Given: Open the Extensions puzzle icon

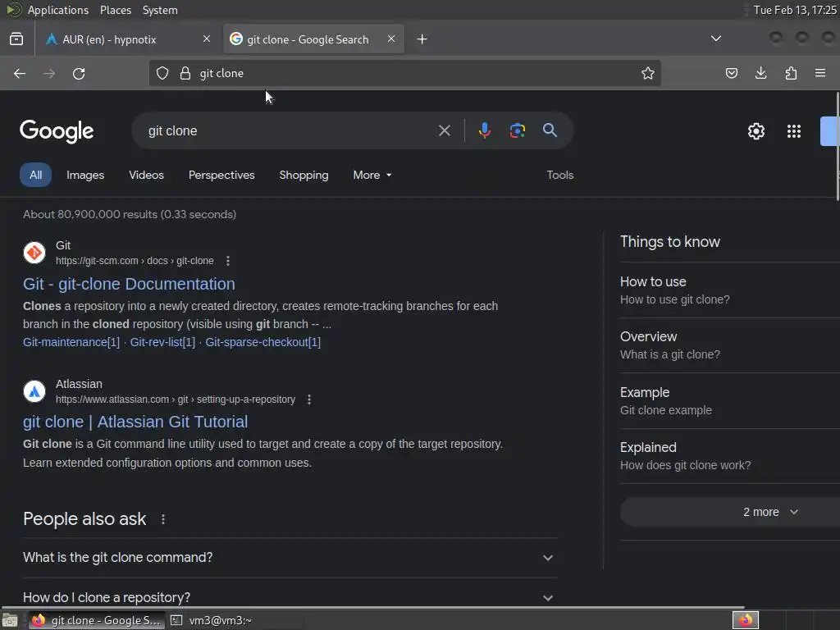Looking at the screenshot, I should (791, 73).
